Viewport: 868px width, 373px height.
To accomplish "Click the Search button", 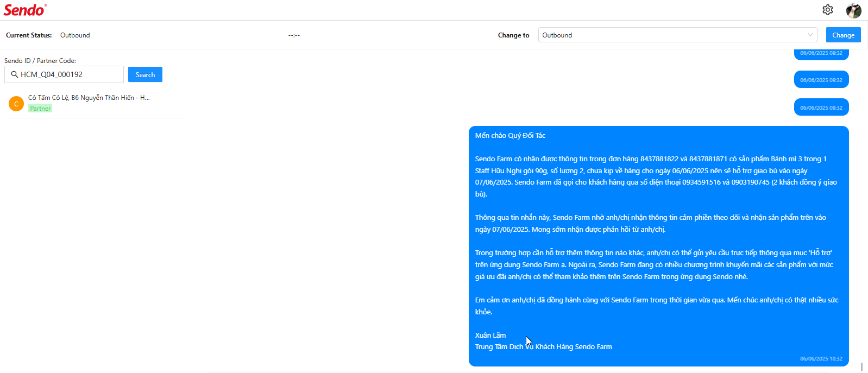I will pos(145,74).
